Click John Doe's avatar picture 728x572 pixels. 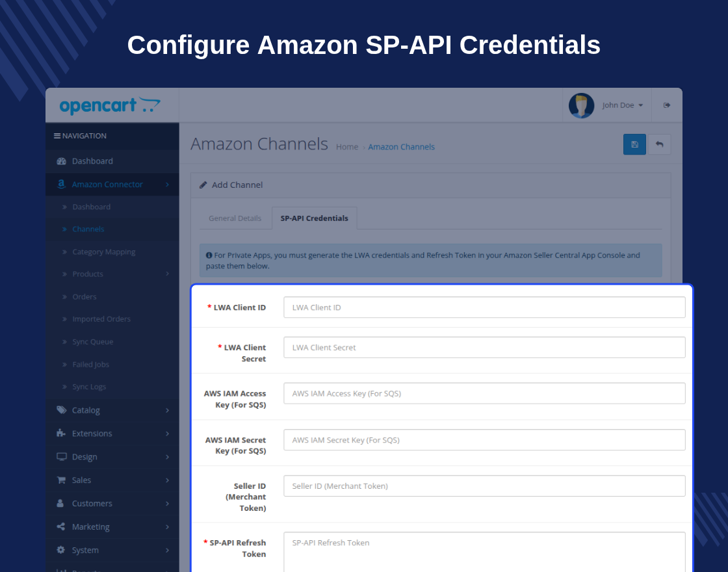tap(581, 105)
